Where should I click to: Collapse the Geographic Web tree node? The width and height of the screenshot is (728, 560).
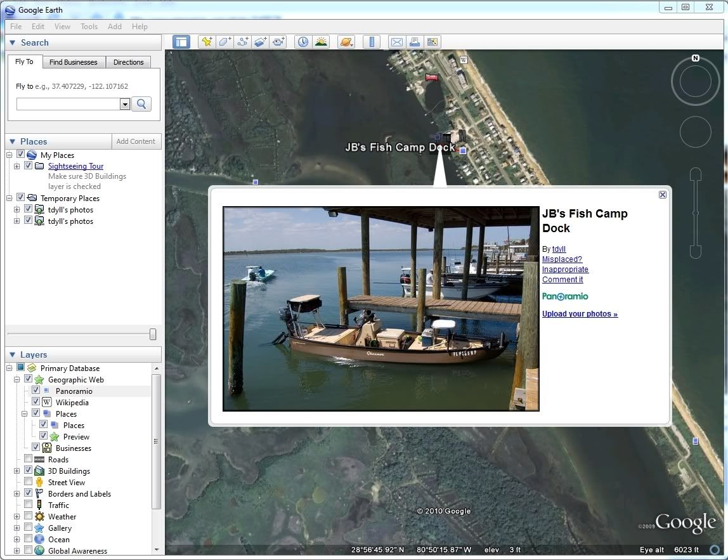[x=16, y=380]
